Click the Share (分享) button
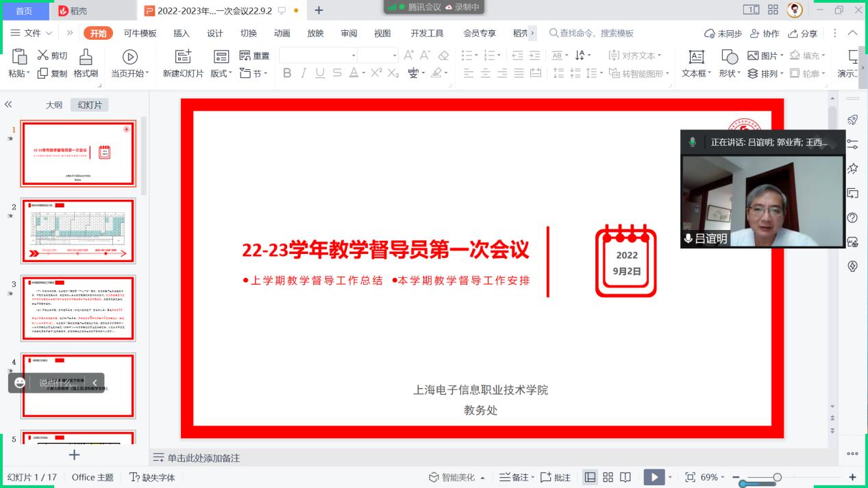Viewport: 868px width, 488px height. click(x=803, y=34)
